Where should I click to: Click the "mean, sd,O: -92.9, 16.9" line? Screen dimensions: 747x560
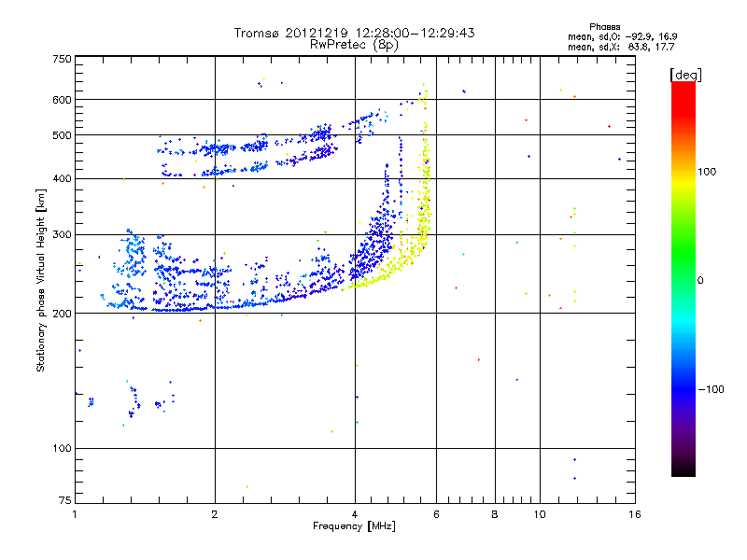pos(622,36)
